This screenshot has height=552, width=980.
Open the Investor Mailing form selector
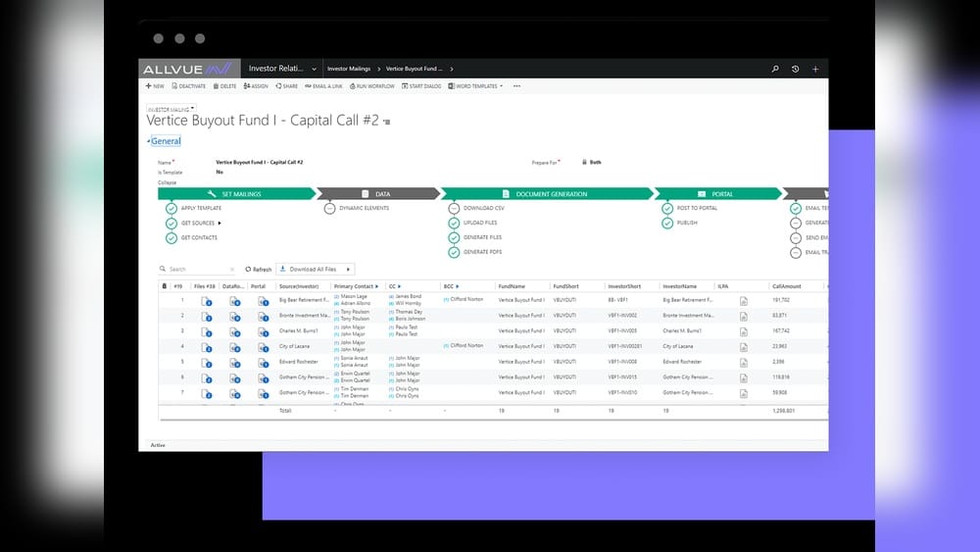pyautogui.click(x=171, y=109)
